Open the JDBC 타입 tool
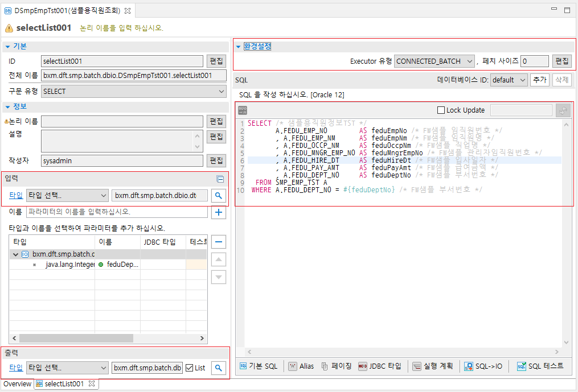The height and width of the screenshot is (392, 578). [x=380, y=366]
